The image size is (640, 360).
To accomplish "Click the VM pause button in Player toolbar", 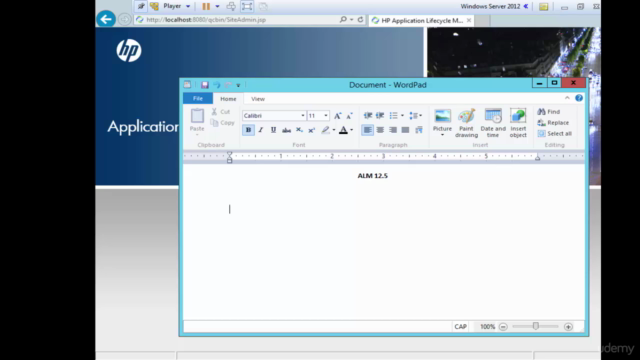I will pos(206,6).
